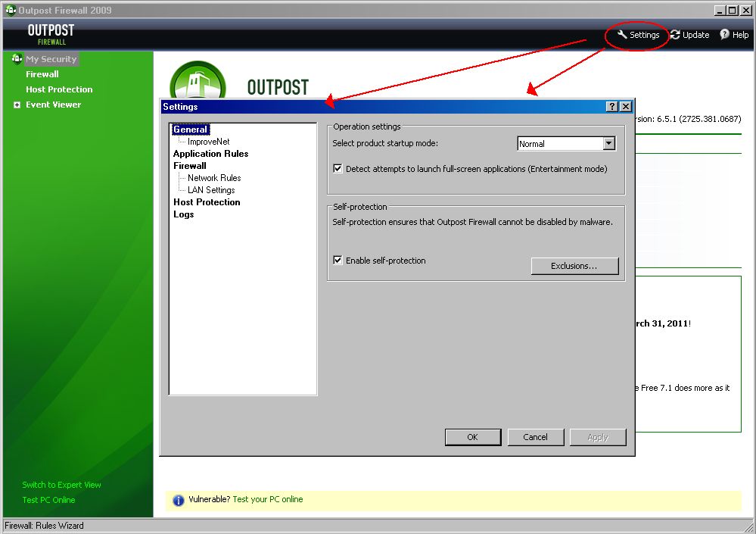The height and width of the screenshot is (534, 756).
Task: Click the wrench icon beside Settings
Action: (x=622, y=34)
